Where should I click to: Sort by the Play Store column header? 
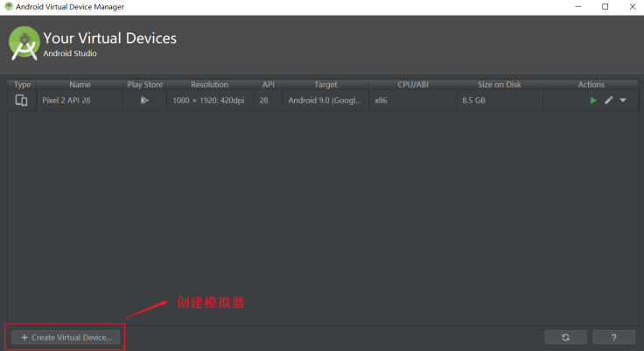coord(145,85)
